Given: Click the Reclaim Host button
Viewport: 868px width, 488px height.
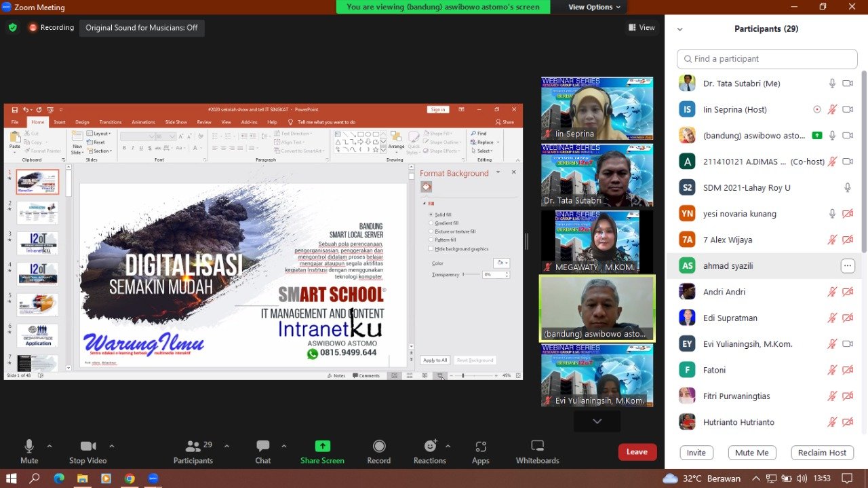Looking at the screenshot, I should pyautogui.click(x=822, y=453).
